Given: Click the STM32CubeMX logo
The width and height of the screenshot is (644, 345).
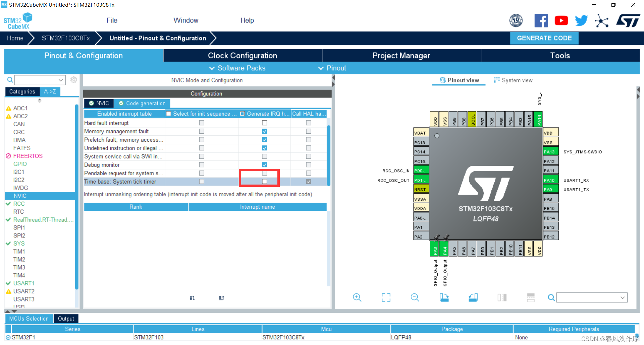Looking at the screenshot, I should [x=18, y=21].
